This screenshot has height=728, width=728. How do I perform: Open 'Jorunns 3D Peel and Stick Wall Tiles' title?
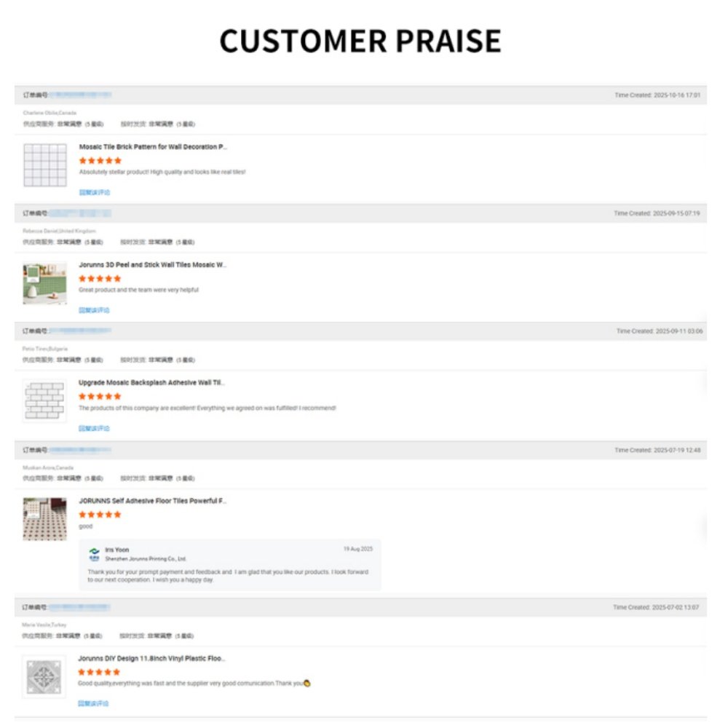tap(152, 265)
